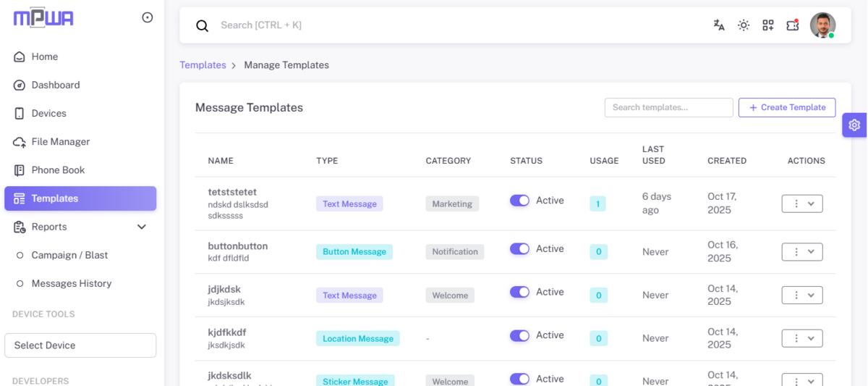
Task: Toggle status of buttonbutton template
Action: [519, 249]
